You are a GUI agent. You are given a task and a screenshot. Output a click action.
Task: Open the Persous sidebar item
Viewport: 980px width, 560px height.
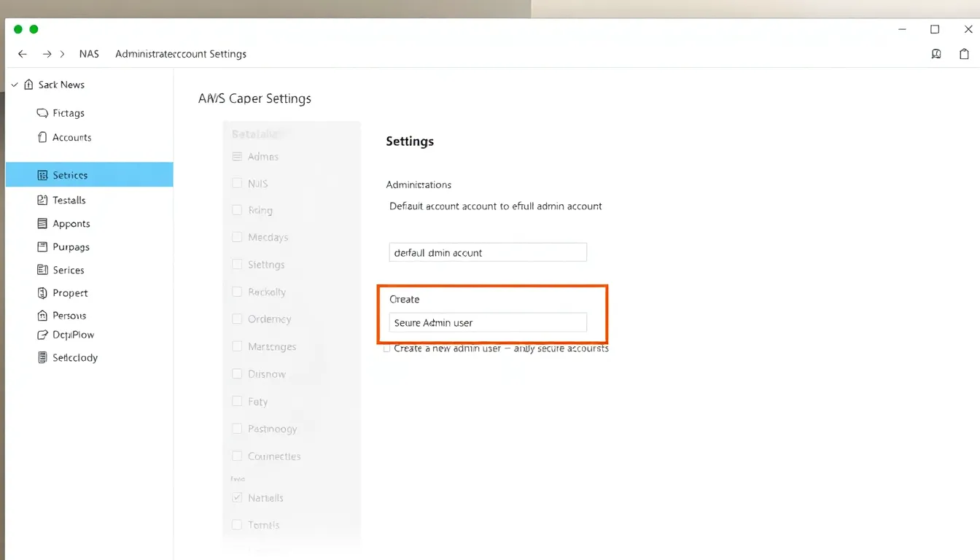[69, 316]
